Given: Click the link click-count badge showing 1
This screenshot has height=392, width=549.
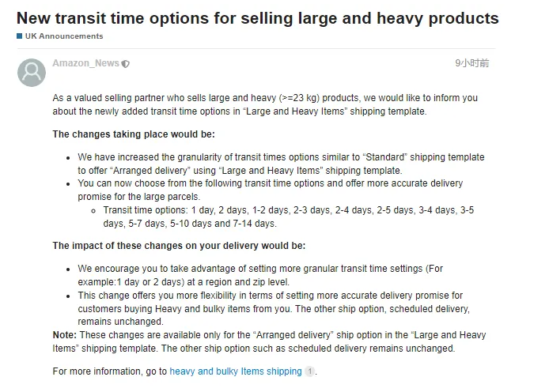Looking at the screenshot, I should point(309,371).
